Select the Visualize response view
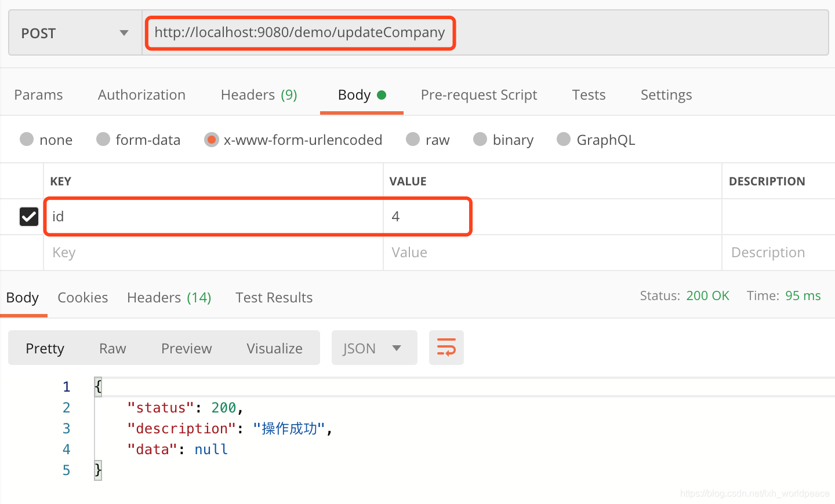Screen dimensions: 835x504 (274, 348)
